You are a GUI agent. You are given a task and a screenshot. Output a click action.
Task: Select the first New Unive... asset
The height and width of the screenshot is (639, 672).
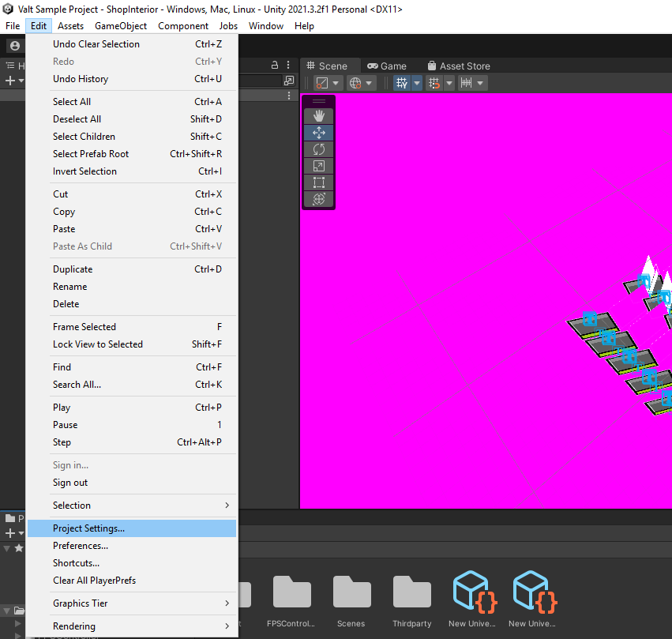tap(472, 600)
